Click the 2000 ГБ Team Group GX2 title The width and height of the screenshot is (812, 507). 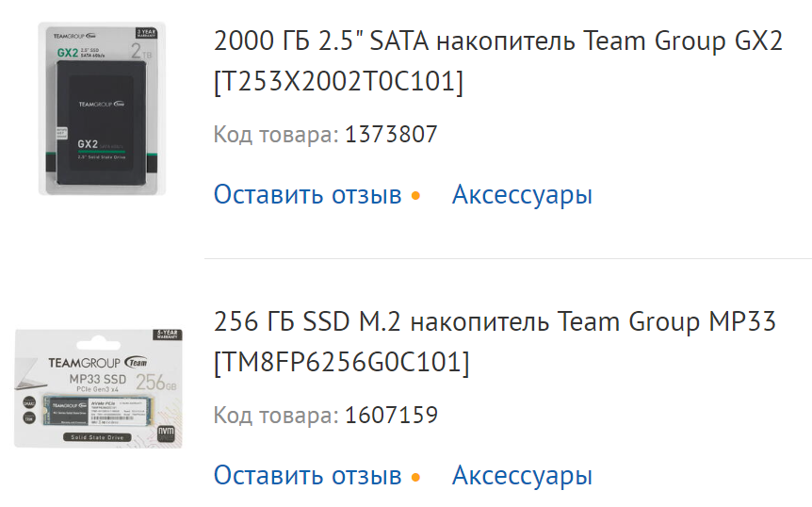(498, 42)
